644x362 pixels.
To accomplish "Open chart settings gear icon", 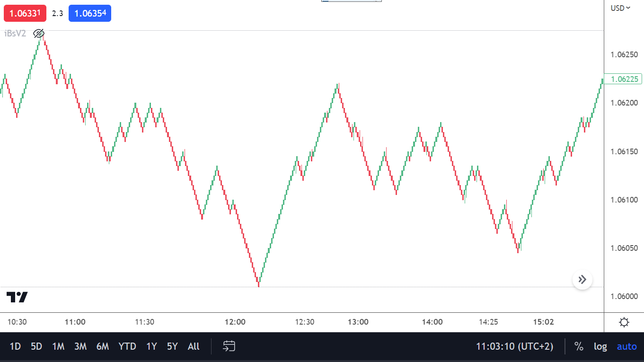I will [624, 323].
